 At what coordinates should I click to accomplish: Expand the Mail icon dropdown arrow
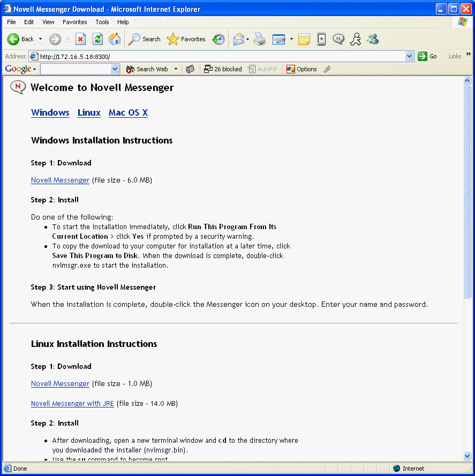pyautogui.click(x=247, y=39)
